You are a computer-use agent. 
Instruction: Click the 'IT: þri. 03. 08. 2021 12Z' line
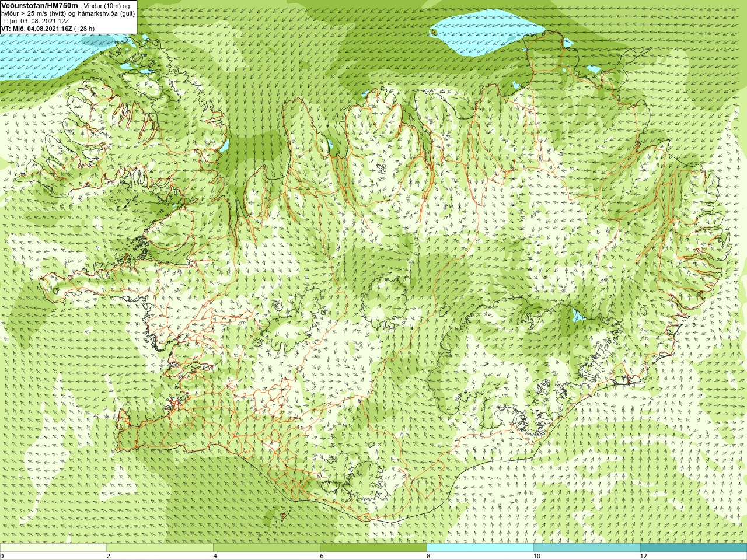click(x=35, y=21)
